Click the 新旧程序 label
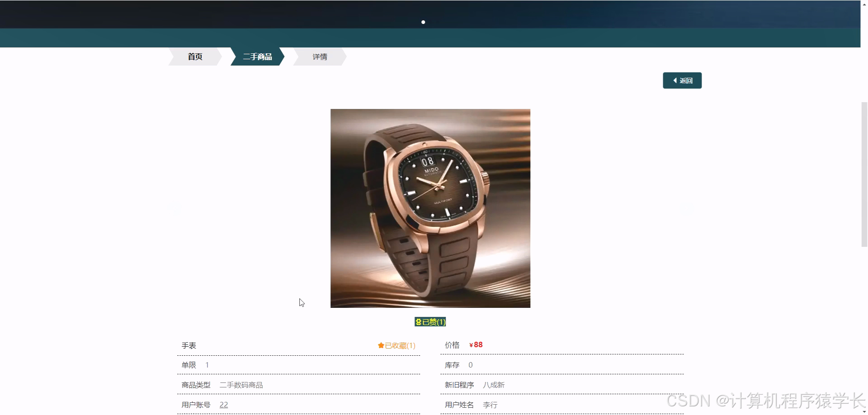Screen dimensions: 868x415 [459, 385]
